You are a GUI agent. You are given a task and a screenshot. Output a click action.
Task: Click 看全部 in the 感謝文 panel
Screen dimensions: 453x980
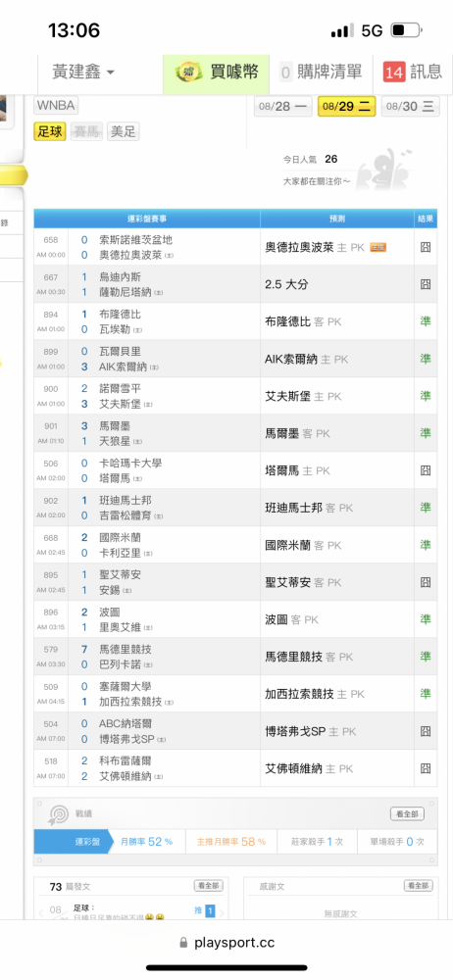click(419, 886)
